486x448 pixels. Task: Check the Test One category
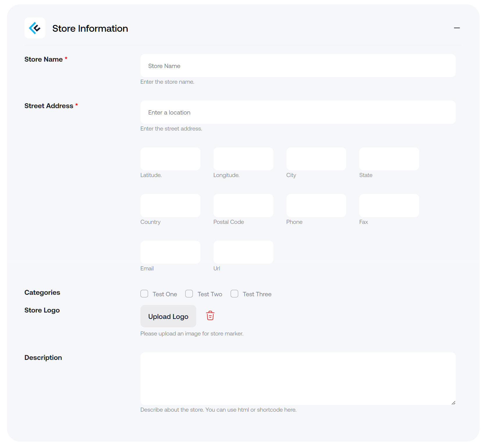click(x=144, y=294)
